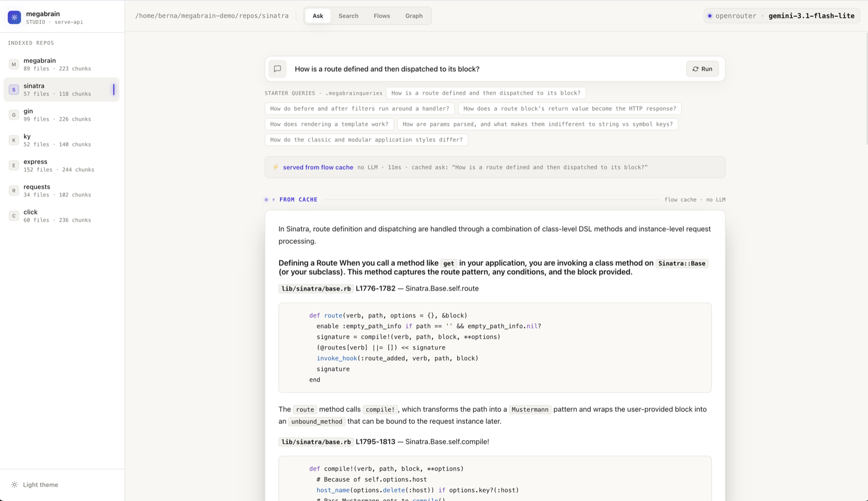
Task: Click the 'Mustermann' inline code
Action: pyautogui.click(x=530, y=409)
